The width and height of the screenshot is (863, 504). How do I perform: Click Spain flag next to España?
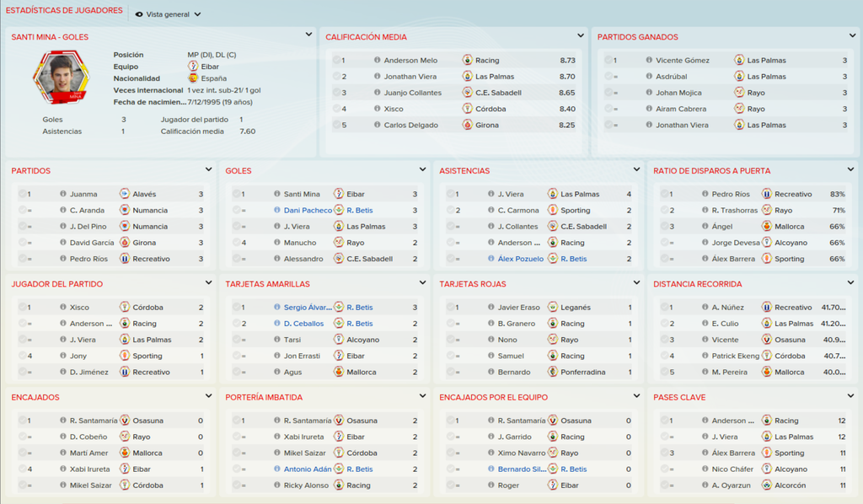coord(193,78)
